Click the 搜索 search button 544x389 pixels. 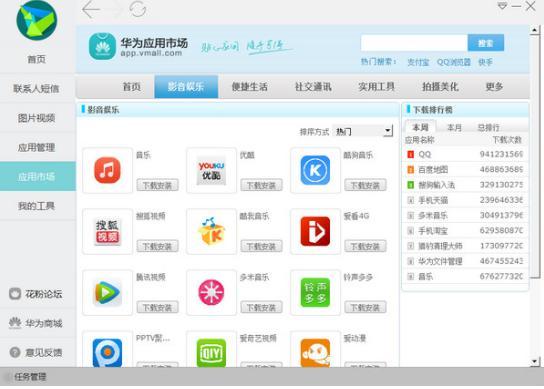pyautogui.click(x=486, y=43)
